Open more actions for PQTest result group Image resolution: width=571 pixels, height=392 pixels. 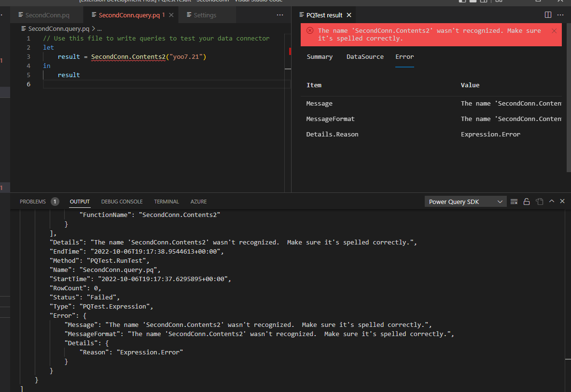(x=560, y=15)
